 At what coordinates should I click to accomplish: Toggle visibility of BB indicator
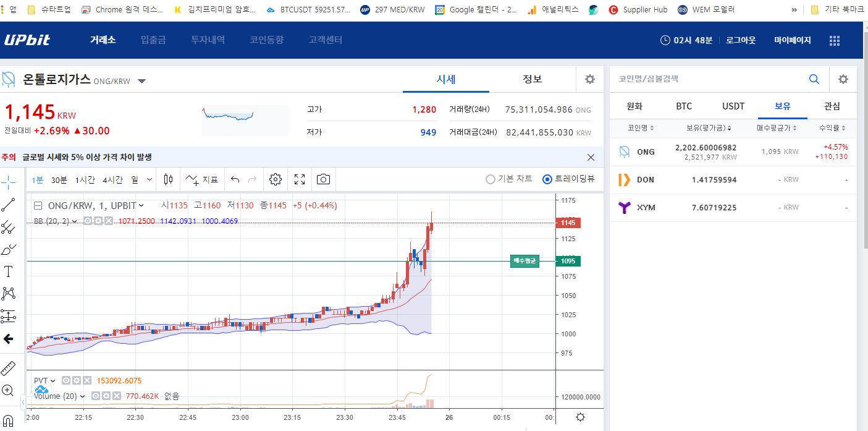88,221
